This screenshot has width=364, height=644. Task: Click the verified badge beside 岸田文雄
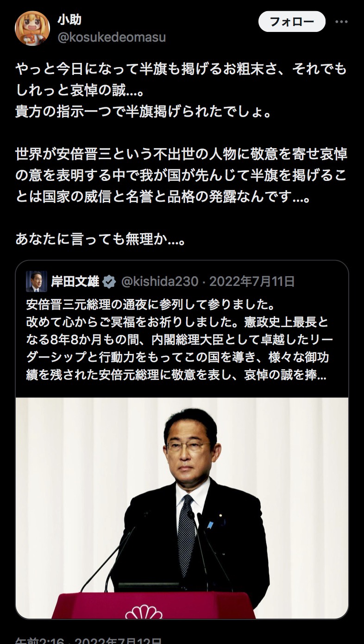pos(109,282)
